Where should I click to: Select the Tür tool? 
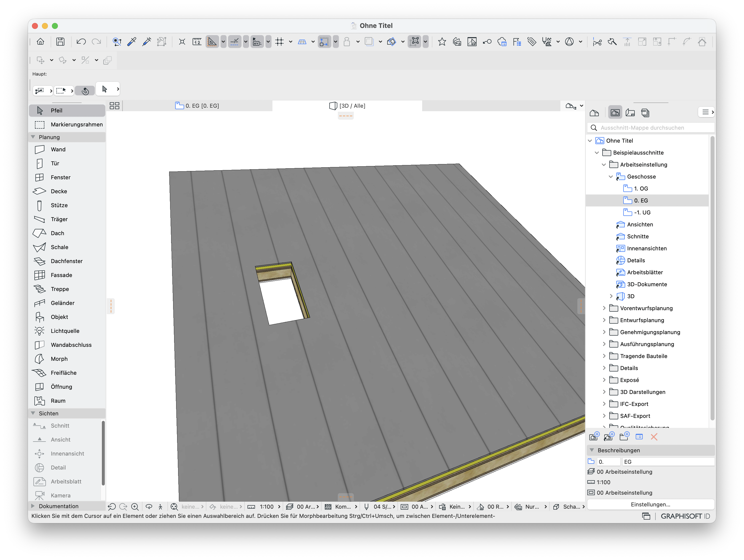67,163
